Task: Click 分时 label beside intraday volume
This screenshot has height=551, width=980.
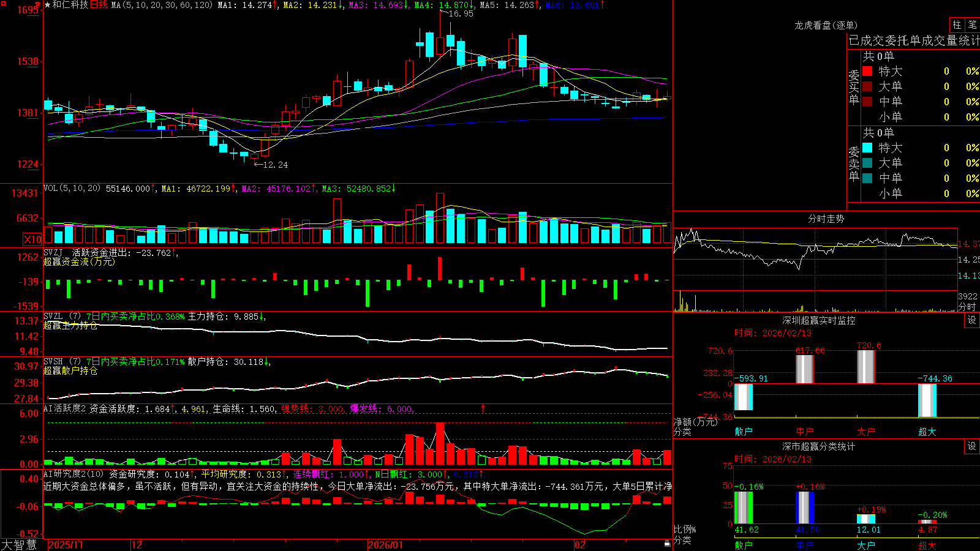Action: click(967, 306)
